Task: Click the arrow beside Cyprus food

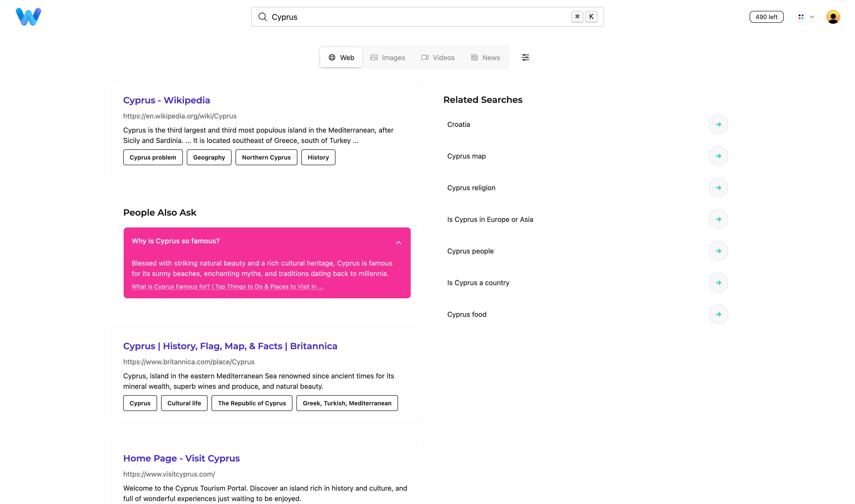Action: click(719, 314)
